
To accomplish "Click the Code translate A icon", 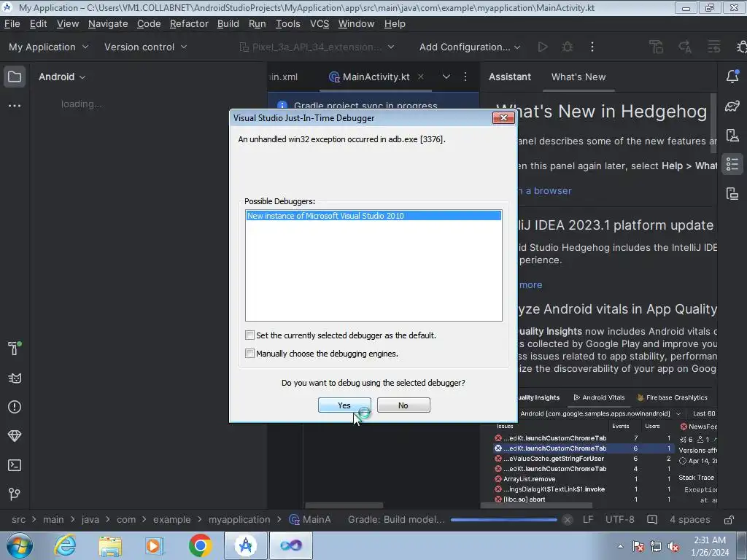I will coord(685,47).
